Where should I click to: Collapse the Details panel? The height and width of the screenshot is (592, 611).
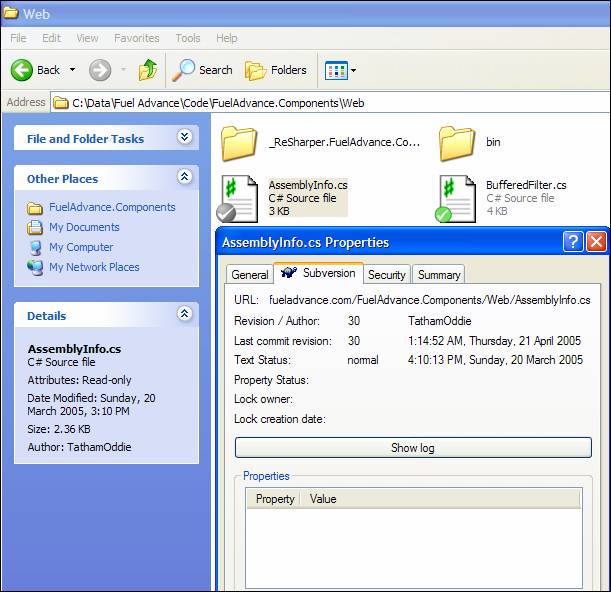(184, 313)
